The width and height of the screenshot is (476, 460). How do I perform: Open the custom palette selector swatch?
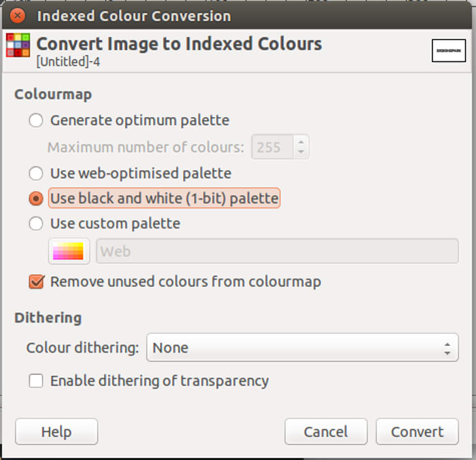coord(69,251)
